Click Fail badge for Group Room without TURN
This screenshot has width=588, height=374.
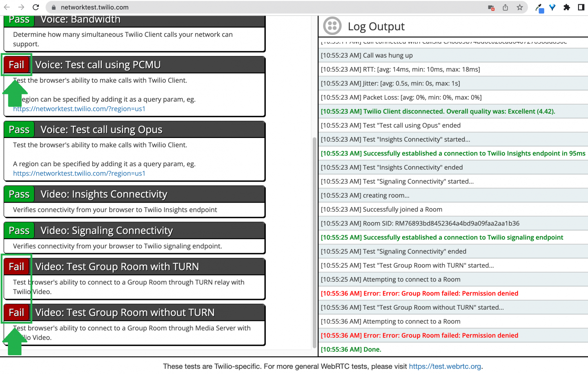(x=16, y=312)
